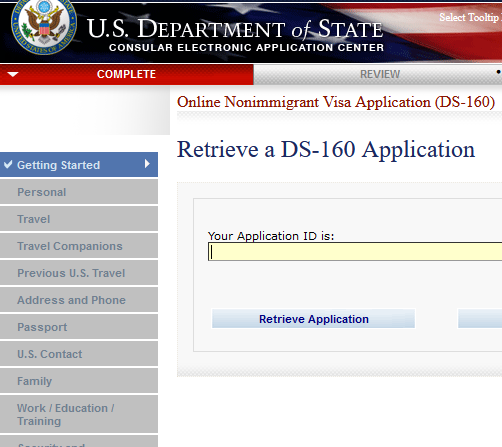Select Getting Started in sidebar

point(79,165)
